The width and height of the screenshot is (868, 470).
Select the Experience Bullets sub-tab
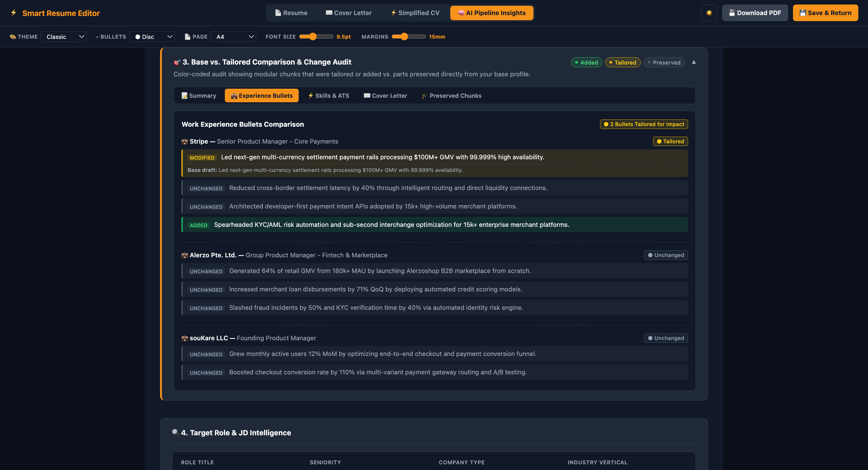coord(262,95)
